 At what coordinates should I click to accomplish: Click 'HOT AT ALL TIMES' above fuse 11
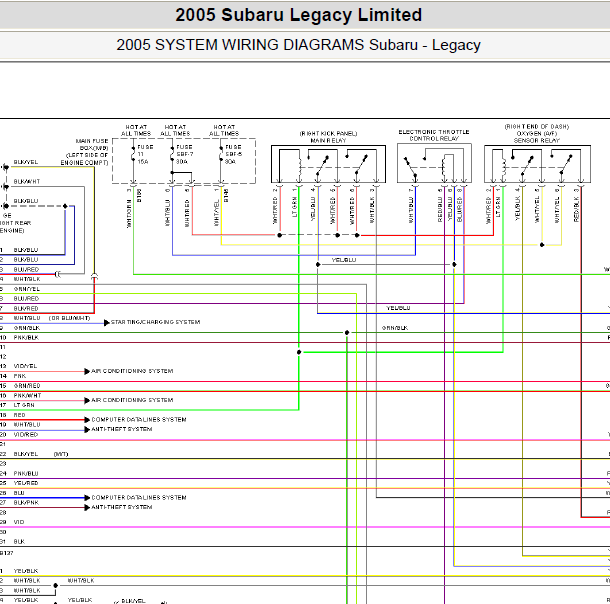click(x=136, y=130)
